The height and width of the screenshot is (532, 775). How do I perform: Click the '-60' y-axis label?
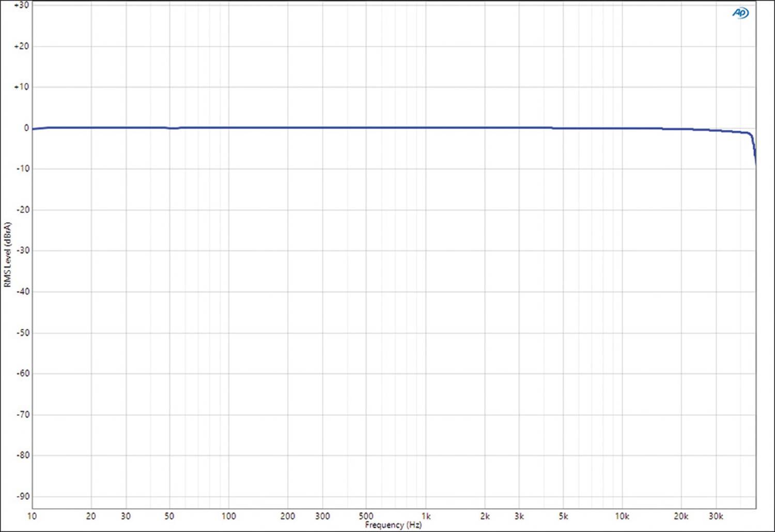pyautogui.click(x=23, y=373)
